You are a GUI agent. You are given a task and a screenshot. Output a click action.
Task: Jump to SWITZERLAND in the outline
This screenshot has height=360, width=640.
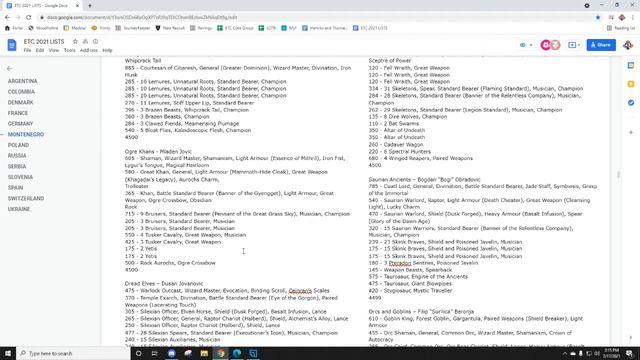(x=26, y=198)
